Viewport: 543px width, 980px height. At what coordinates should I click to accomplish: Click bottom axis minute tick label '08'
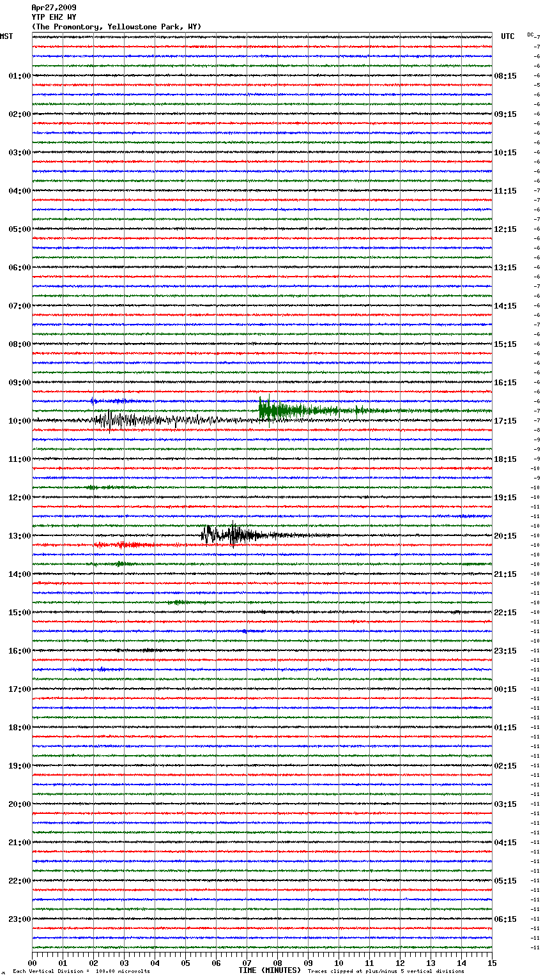point(277,963)
